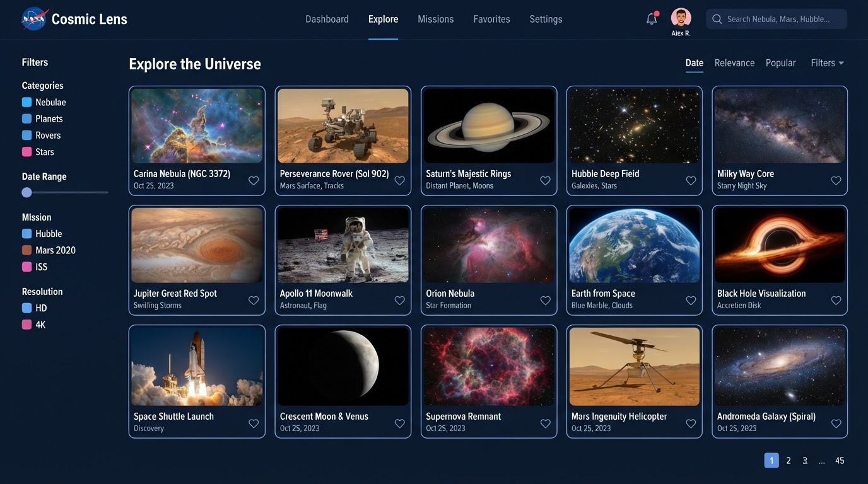The height and width of the screenshot is (484, 868).
Task: Favorite Jupiter Great Red Spot card
Action: click(x=254, y=300)
